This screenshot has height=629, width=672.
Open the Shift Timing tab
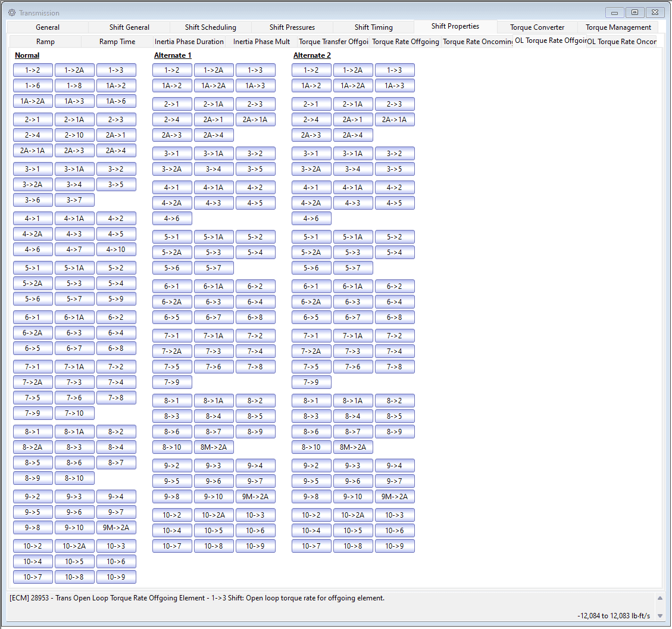click(373, 27)
